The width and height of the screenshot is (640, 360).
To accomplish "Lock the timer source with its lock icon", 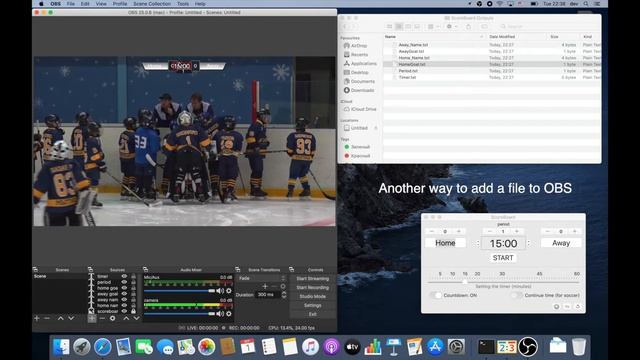I will [133, 276].
